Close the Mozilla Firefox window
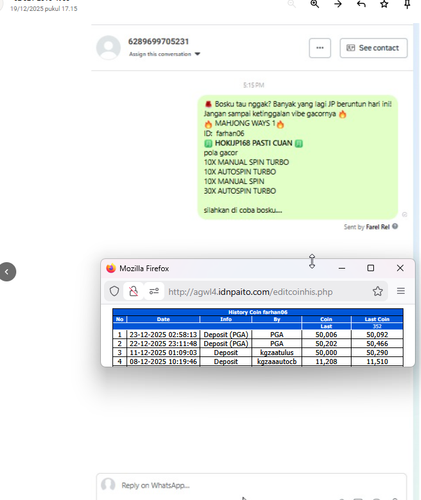The image size is (421, 500). [x=400, y=268]
